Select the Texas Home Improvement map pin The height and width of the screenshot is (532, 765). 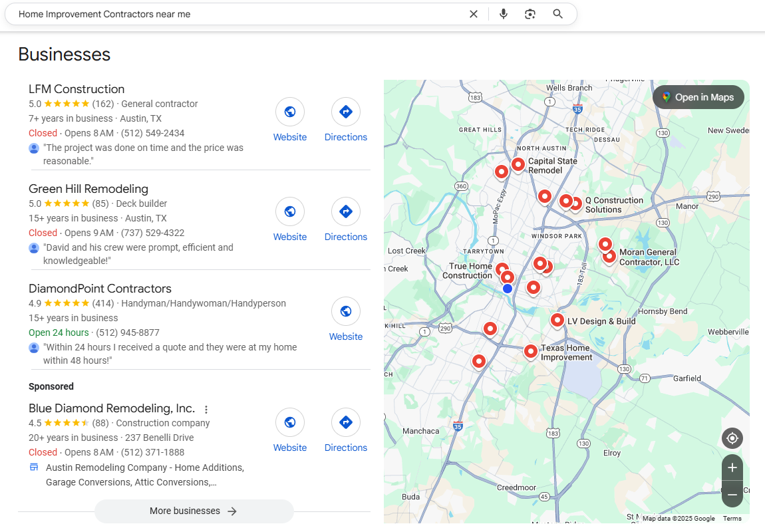tap(531, 350)
